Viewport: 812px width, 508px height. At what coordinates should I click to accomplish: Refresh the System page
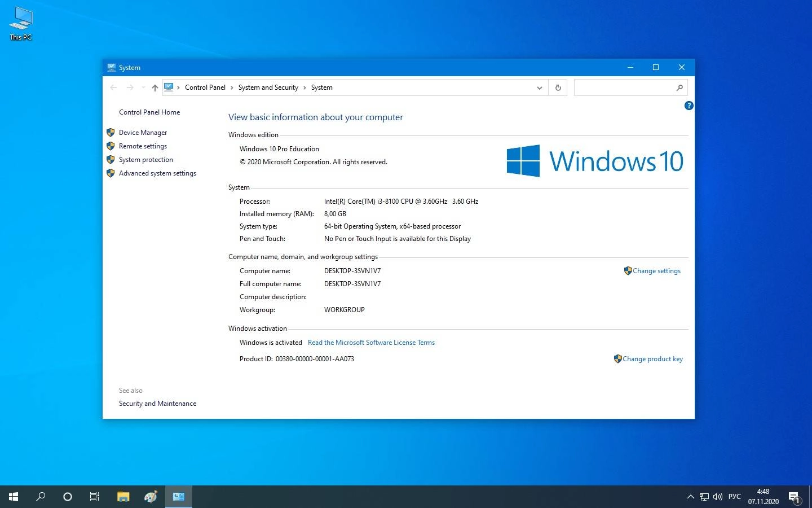(x=558, y=87)
